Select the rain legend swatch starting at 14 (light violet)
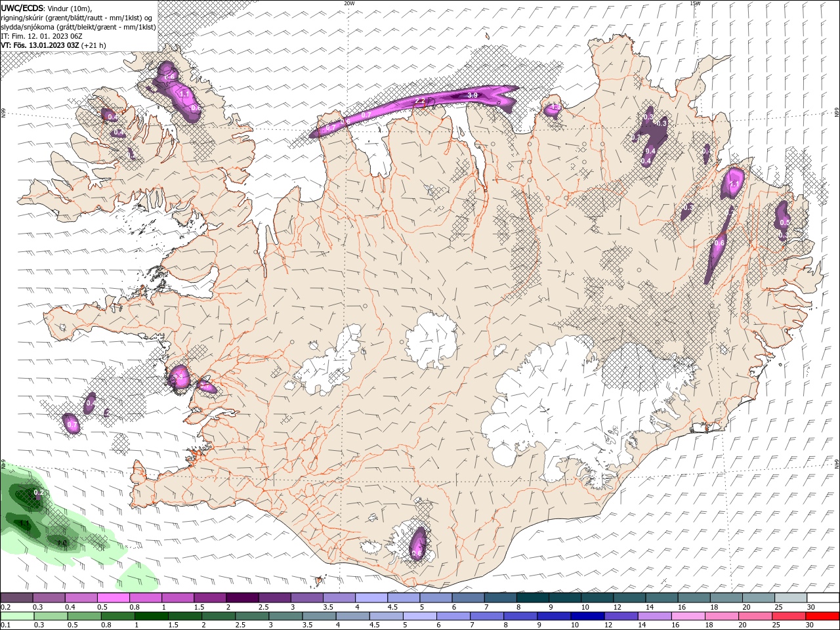The image size is (840, 630). point(654,616)
